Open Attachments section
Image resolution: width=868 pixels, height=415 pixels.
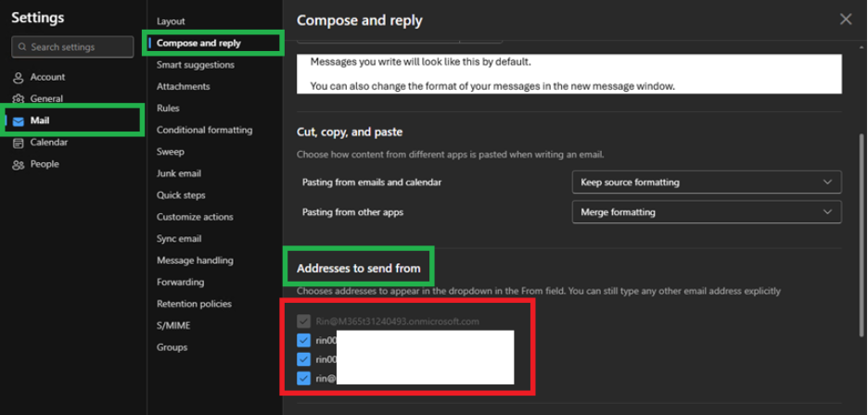pos(184,86)
